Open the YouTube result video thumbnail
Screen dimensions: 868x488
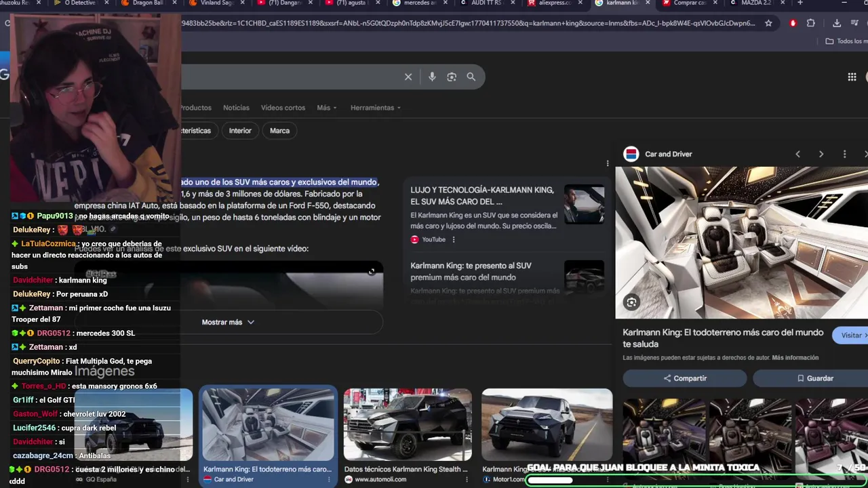click(x=584, y=204)
